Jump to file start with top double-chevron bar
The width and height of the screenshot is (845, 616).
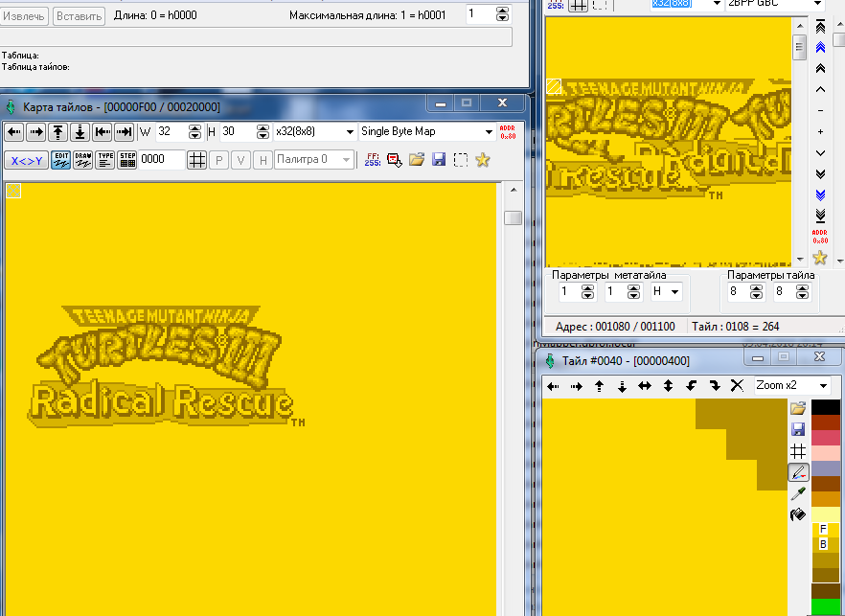click(820, 27)
